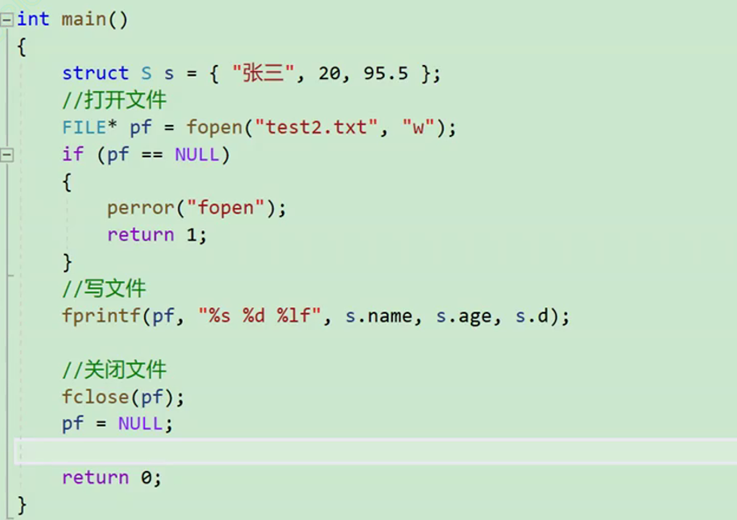Click the 's.age' argument
This screenshot has height=520, width=737.
464,316
